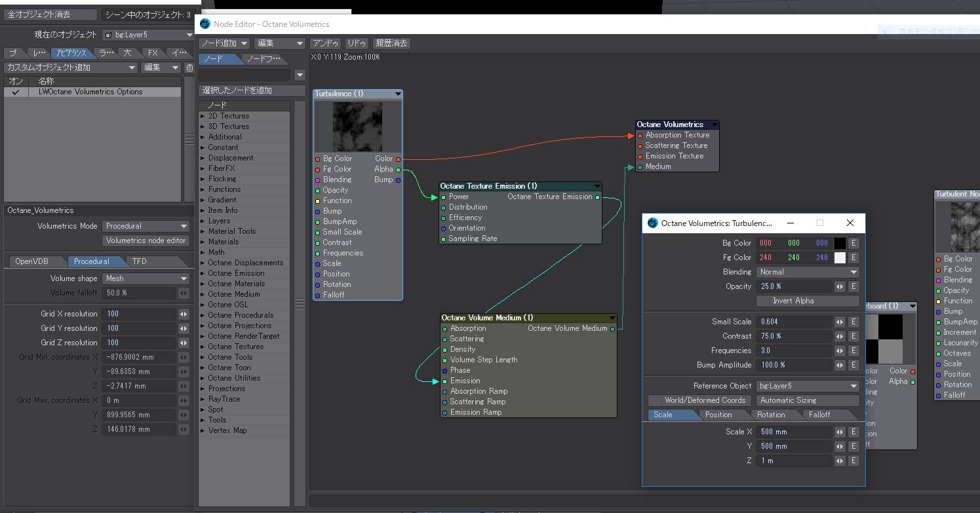Collapse the Octane Volume Medium (1) node
The height and width of the screenshot is (513, 980).
point(612,318)
